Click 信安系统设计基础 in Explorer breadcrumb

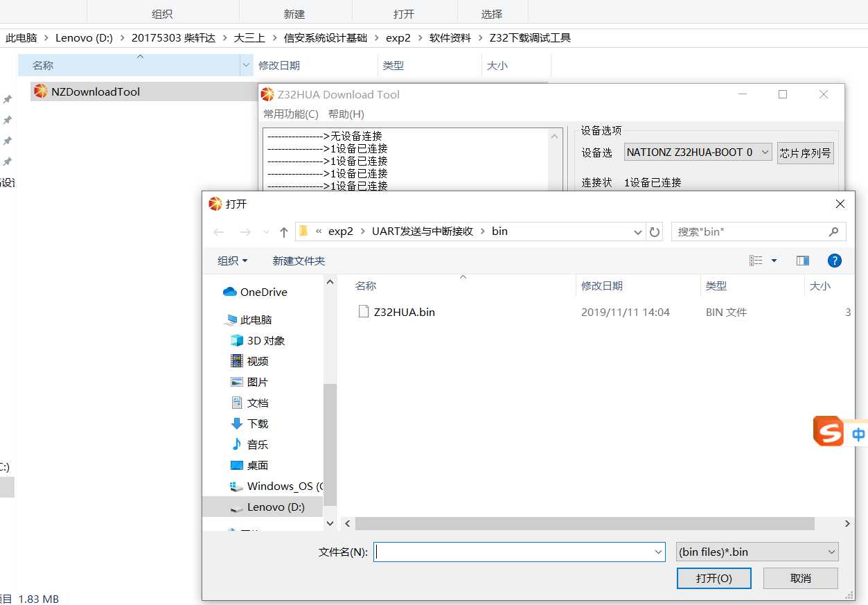coord(326,38)
